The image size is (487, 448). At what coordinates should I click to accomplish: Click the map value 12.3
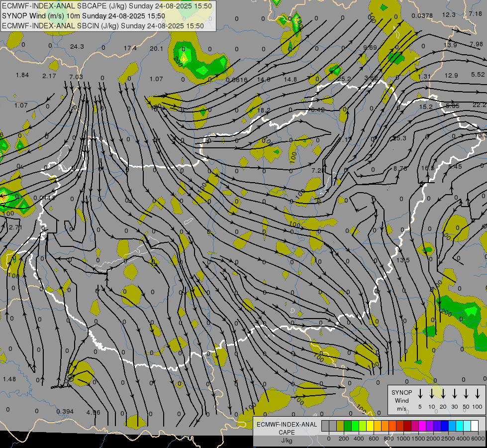click(449, 14)
